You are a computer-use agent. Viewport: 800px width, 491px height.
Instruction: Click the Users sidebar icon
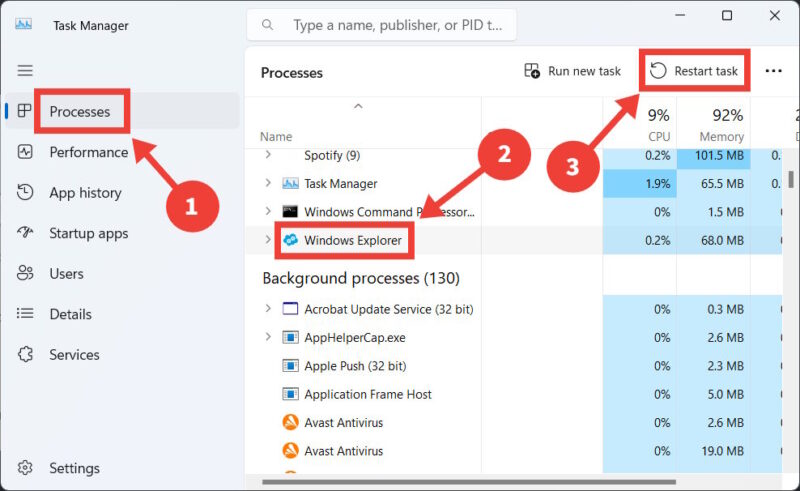26,273
